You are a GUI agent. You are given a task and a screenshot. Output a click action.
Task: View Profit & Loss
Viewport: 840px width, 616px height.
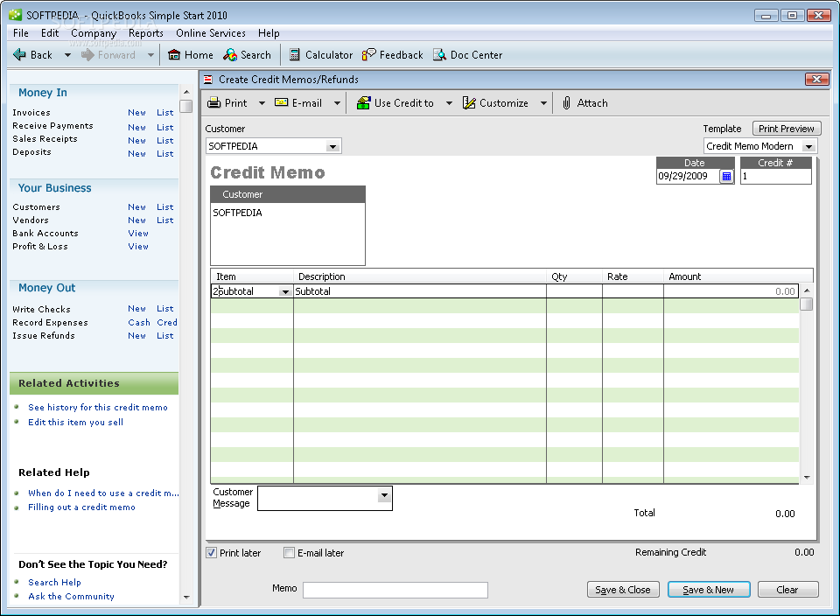(x=138, y=247)
